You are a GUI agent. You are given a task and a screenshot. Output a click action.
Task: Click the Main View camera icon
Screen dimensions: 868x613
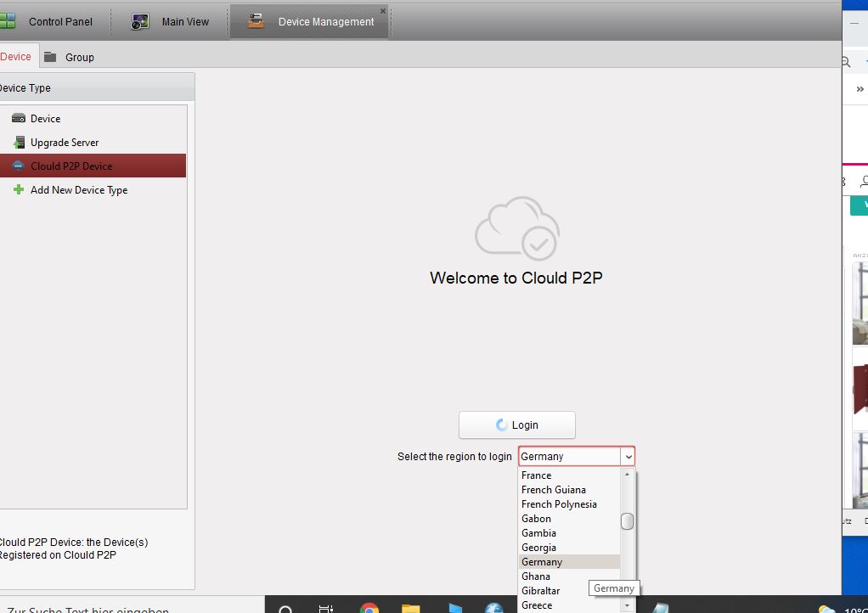[x=140, y=21]
